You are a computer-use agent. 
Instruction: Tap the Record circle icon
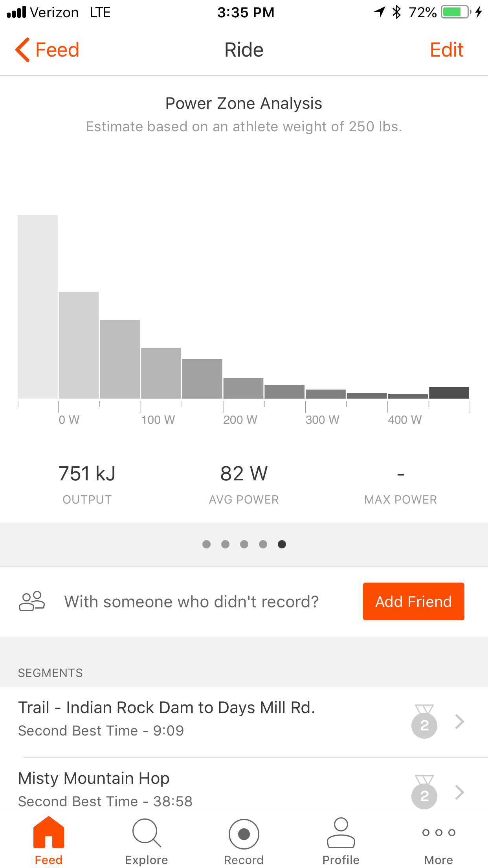[244, 833]
